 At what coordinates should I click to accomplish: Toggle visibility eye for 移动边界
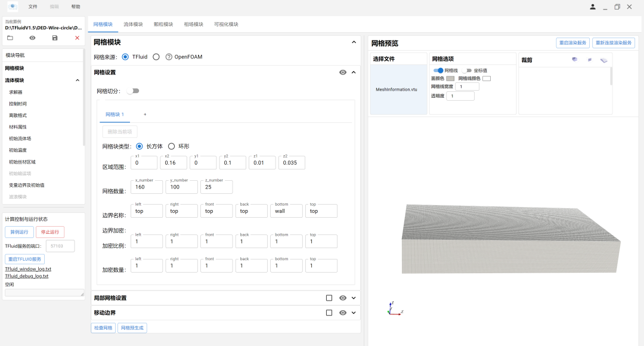point(342,313)
